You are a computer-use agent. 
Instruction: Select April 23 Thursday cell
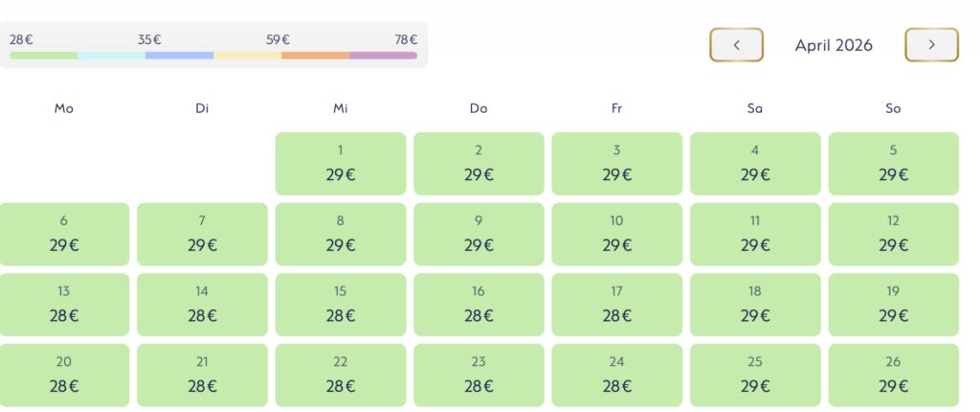tap(479, 376)
